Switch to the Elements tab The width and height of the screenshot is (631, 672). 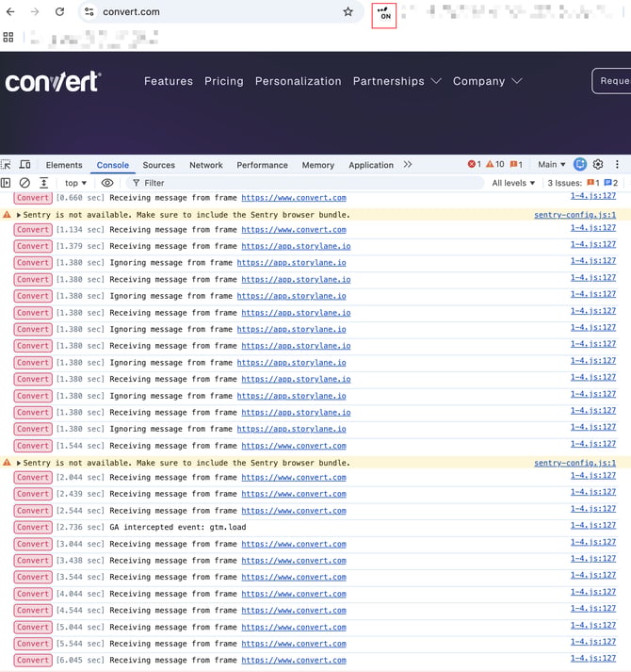pyautogui.click(x=64, y=165)
